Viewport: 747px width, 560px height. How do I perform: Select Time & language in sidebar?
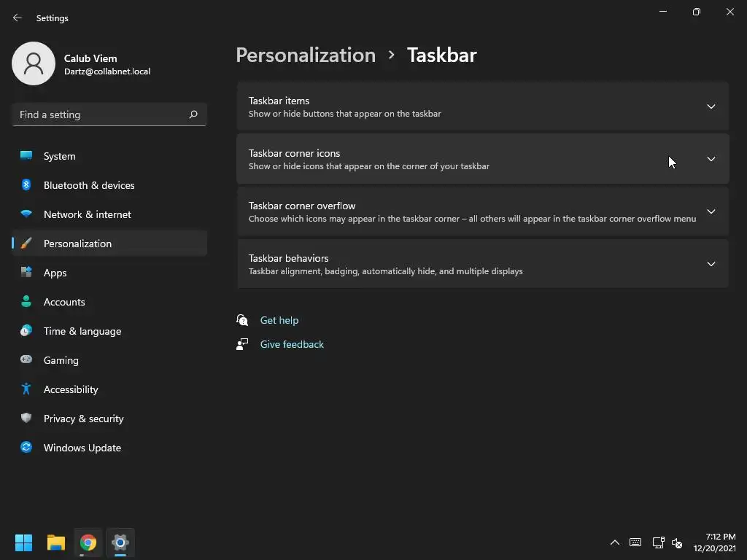(82, 331)
